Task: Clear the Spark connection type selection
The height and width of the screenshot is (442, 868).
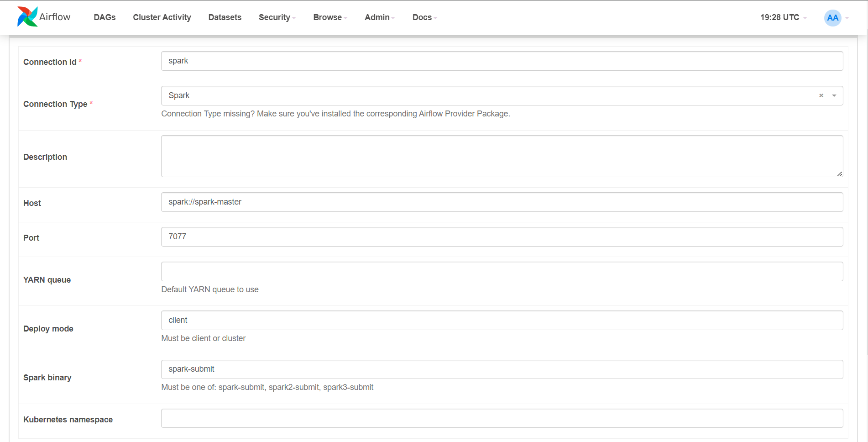Action: coord(821,95)
